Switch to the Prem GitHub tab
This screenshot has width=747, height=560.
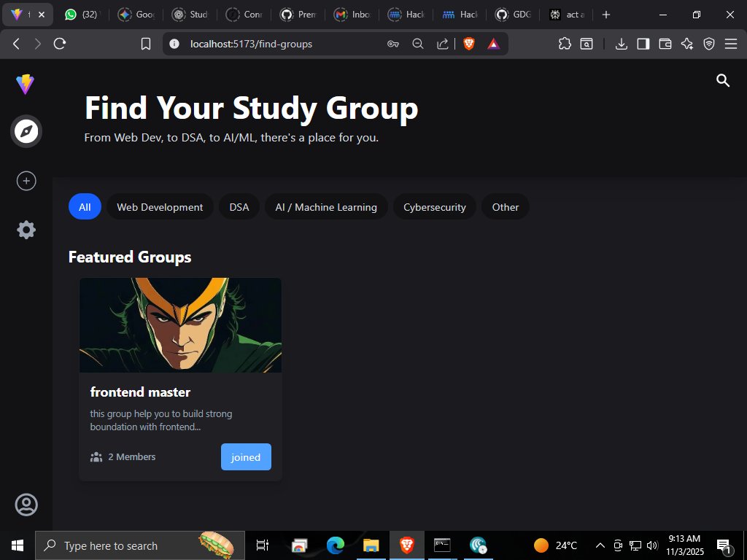pos(298,15)
